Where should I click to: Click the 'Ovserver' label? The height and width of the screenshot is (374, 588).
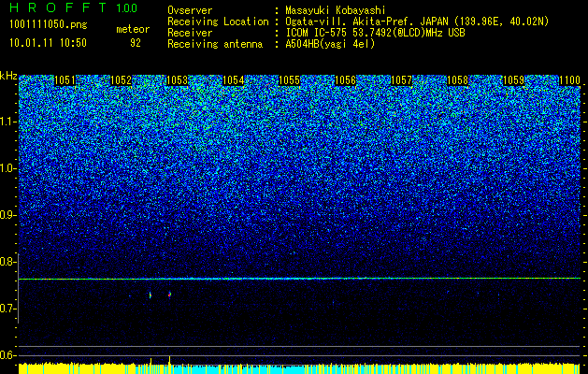(x=190, y=11)
